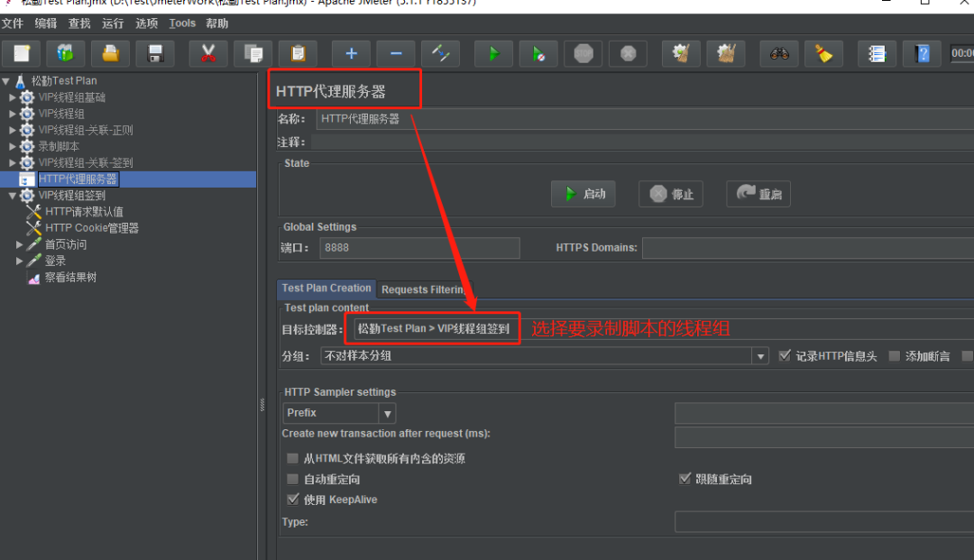Click the Open file folder icon
Image resolution: width=974 pixels, height=560 pixels.
[x=111, y=53]
